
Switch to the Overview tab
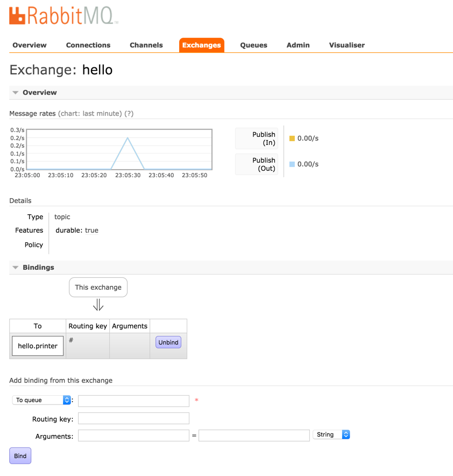click(x=30, y=45)
